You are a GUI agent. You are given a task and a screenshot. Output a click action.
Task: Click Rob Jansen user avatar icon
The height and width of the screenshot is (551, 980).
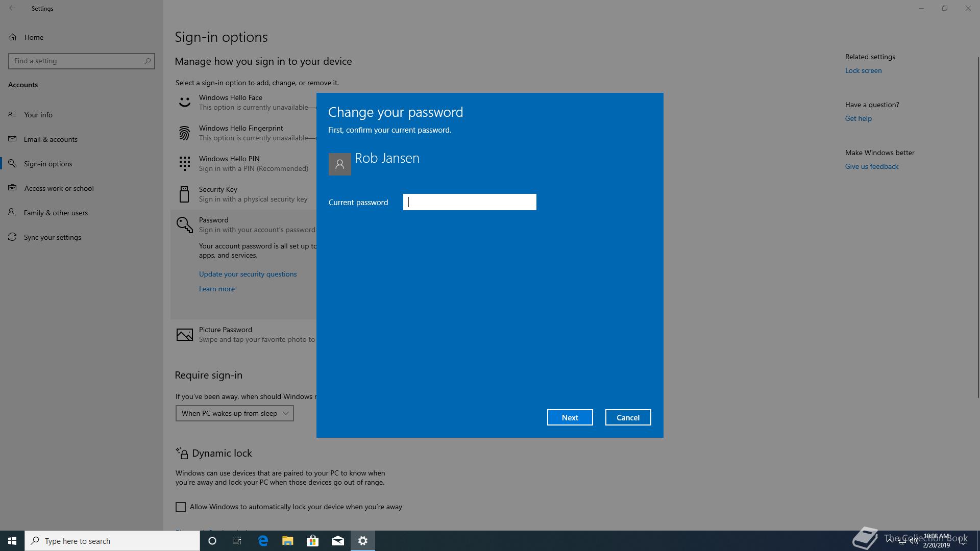339,164
